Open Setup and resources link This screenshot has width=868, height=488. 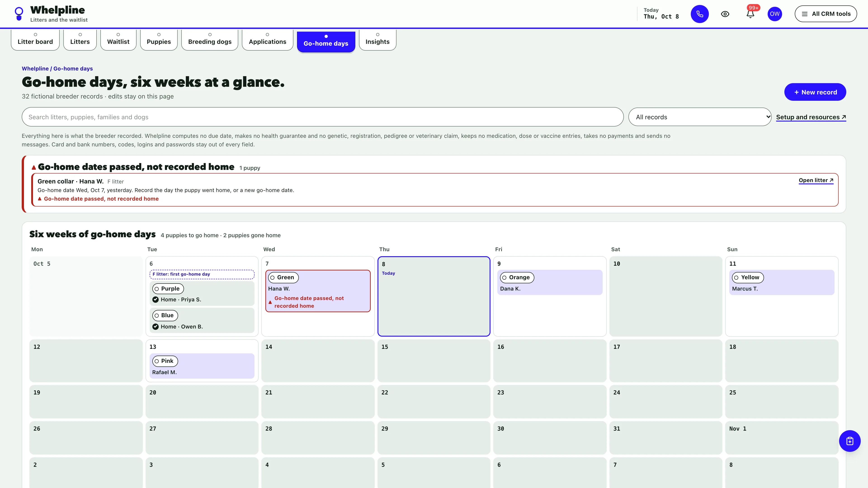pos(811,117)
